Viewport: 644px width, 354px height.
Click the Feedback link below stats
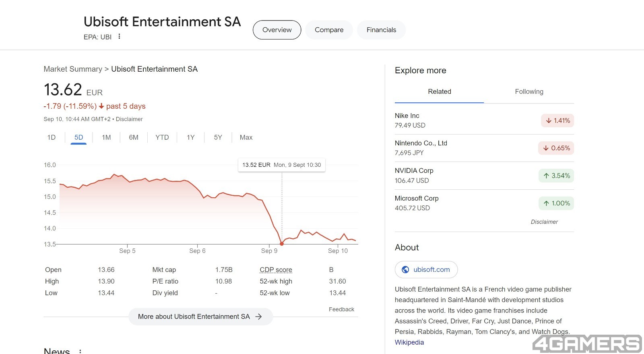(x=341, y=309)
